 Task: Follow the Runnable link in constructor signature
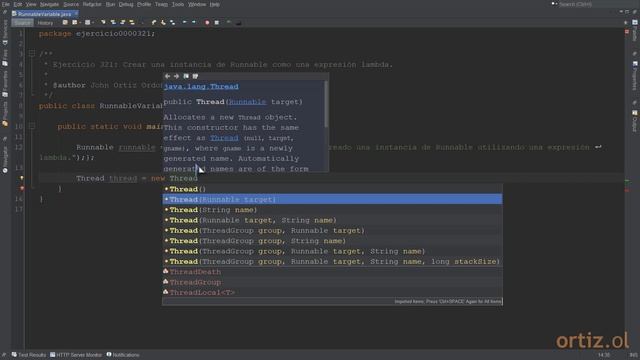tap(248, 102)
